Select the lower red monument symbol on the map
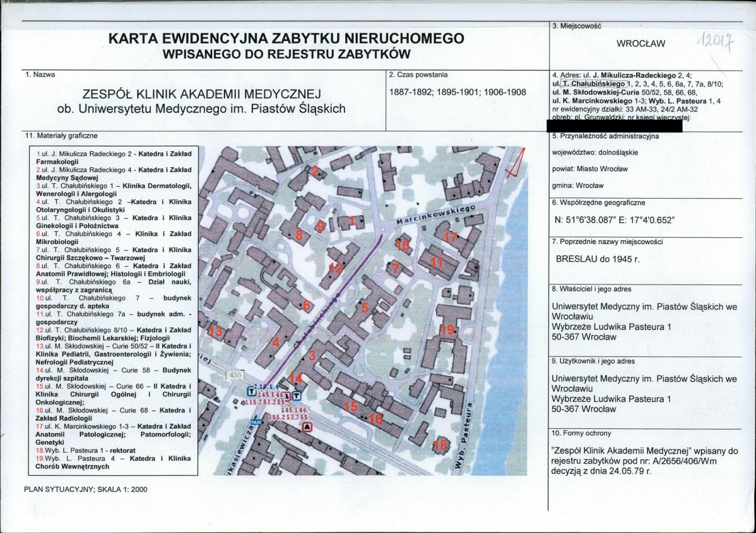Viewport: 756px width, 533px height. pyautogui.click(x=307, y=428)
